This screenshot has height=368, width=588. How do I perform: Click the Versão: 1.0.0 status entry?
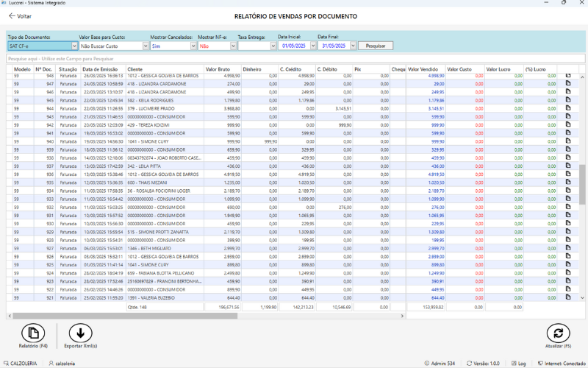coord(483,364)
